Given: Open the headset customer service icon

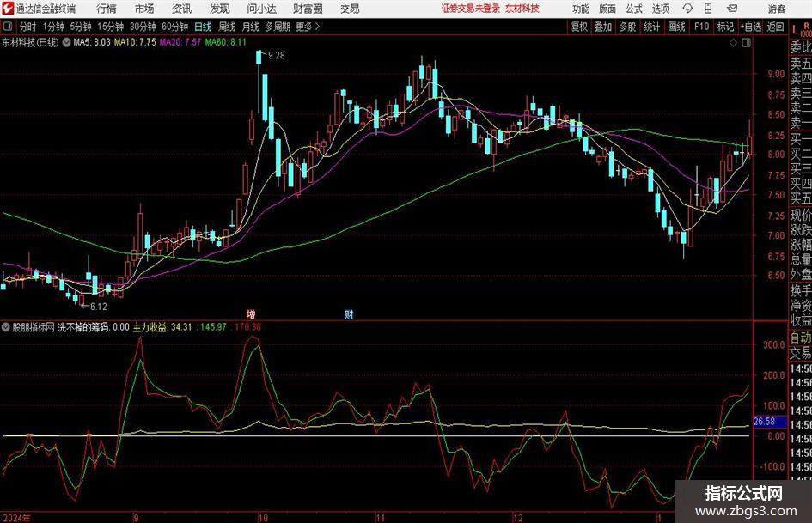Looking at the screenshot, I should click(x=687, y=9).
